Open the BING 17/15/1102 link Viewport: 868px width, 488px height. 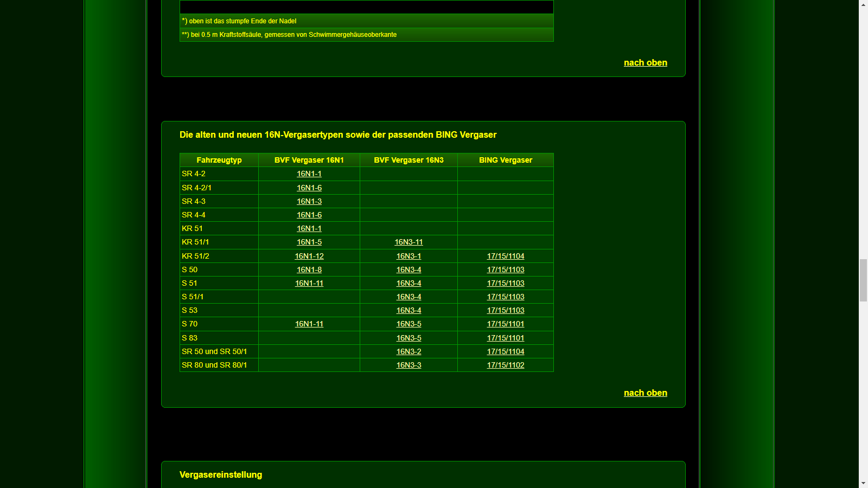click(x=505, y=365)
